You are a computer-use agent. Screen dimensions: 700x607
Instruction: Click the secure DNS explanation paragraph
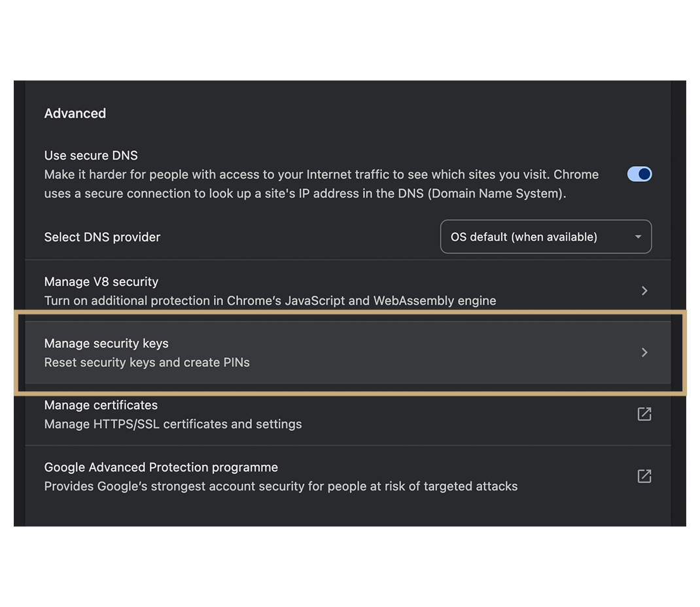tap(321, 184)
